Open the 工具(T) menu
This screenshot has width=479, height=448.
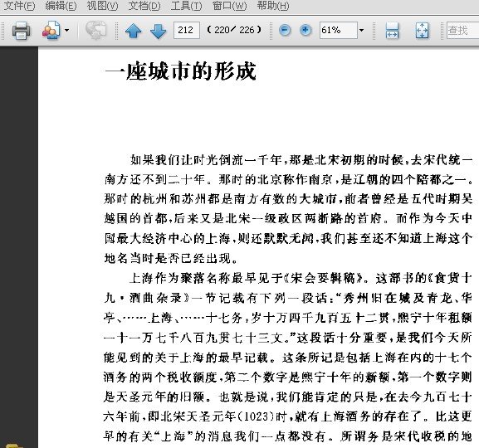(x=186, y=6)
